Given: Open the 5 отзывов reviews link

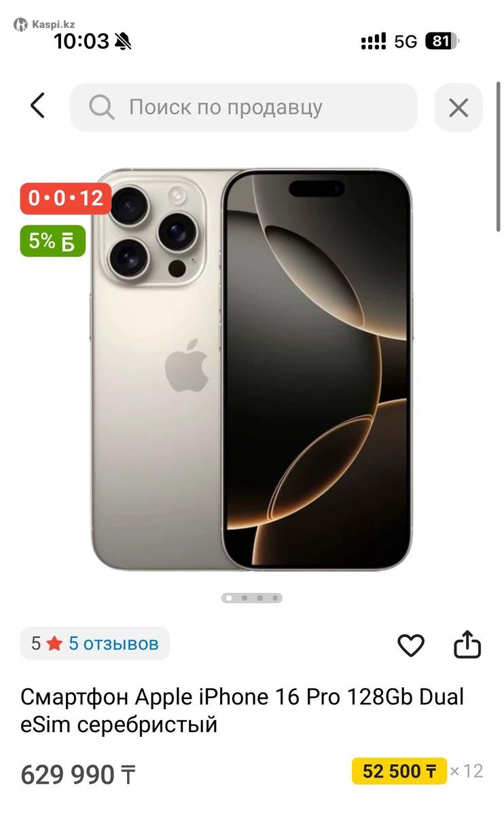Looking at the screenshot, I should pos(113,644).
